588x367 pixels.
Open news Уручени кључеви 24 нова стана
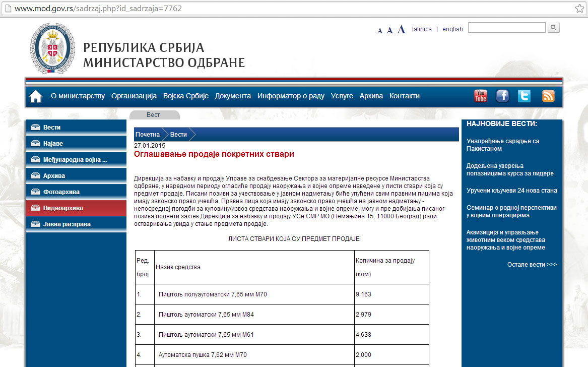(512, 191)
